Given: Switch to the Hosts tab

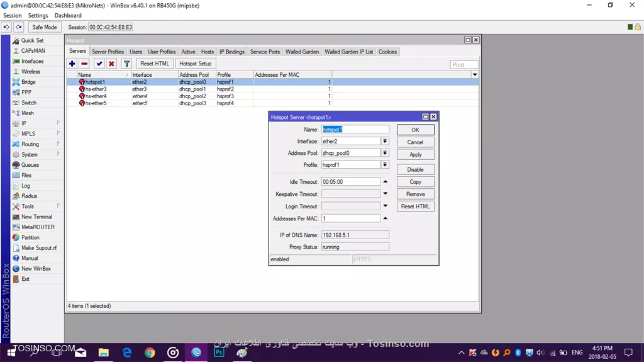Looking at the screenshot, I should tap(208, 52).
